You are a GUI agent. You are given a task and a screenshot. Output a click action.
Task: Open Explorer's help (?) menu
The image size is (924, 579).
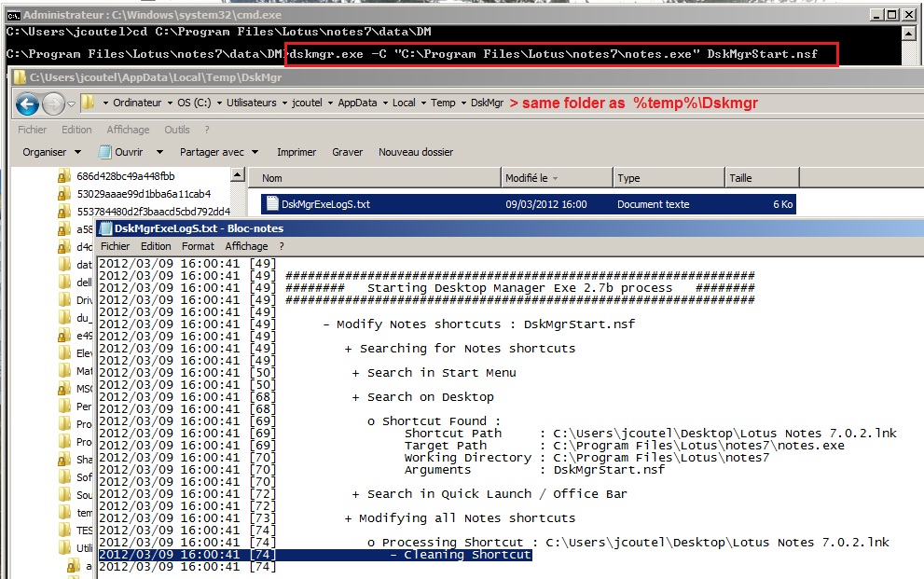(x=207, y=130)
